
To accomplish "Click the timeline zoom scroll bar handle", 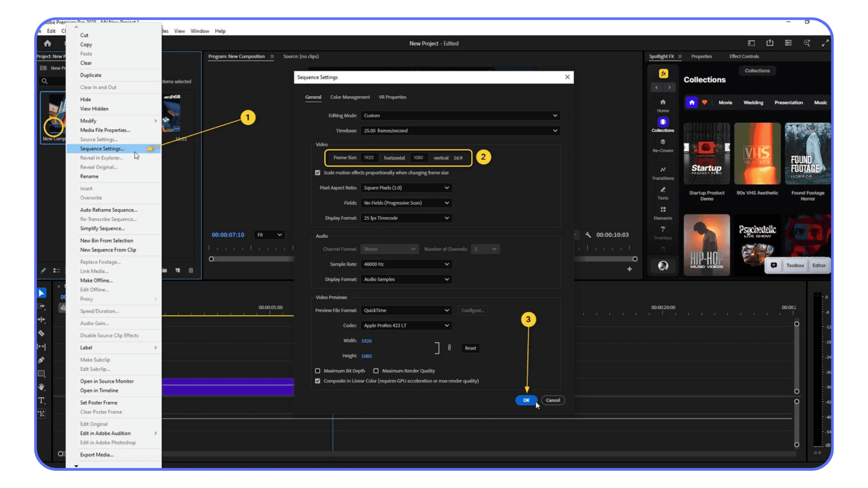I will click(61, 454).
